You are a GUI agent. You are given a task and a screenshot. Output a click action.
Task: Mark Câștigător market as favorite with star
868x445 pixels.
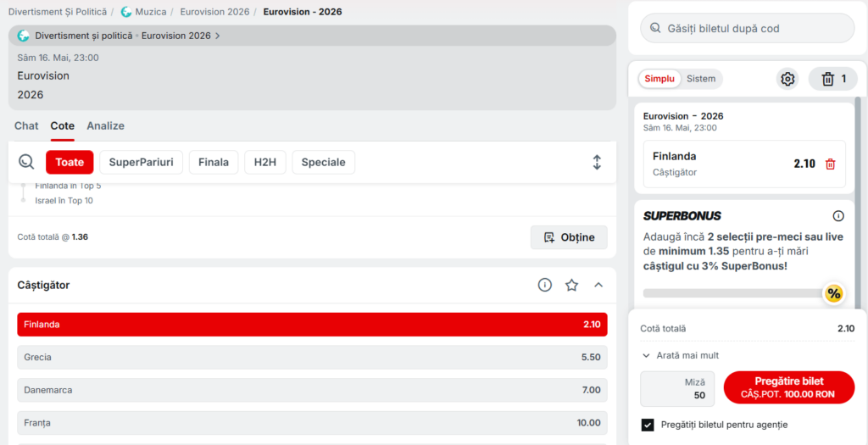(x=571, y=285)
